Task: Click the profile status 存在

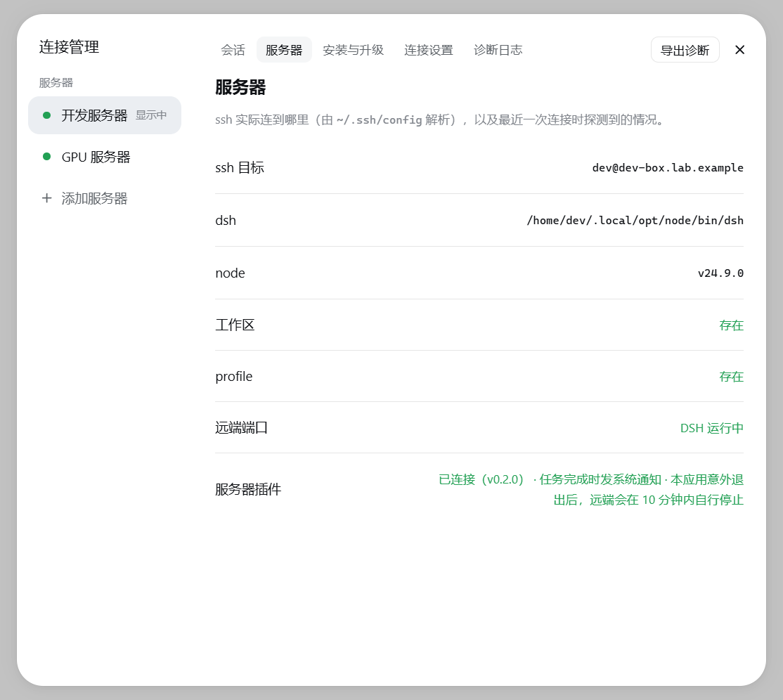Action: pyautogui.click(x=732, y=377)
